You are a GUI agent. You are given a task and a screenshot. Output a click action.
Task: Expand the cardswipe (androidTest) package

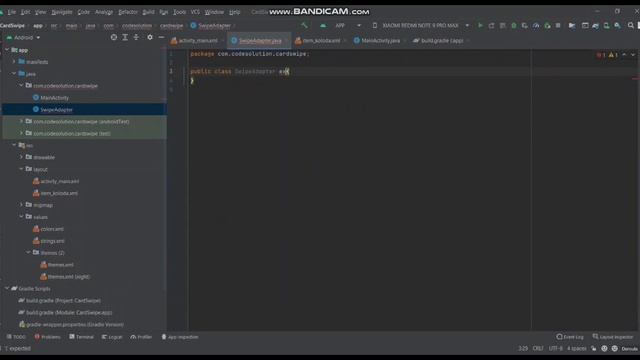coord(21,121)
